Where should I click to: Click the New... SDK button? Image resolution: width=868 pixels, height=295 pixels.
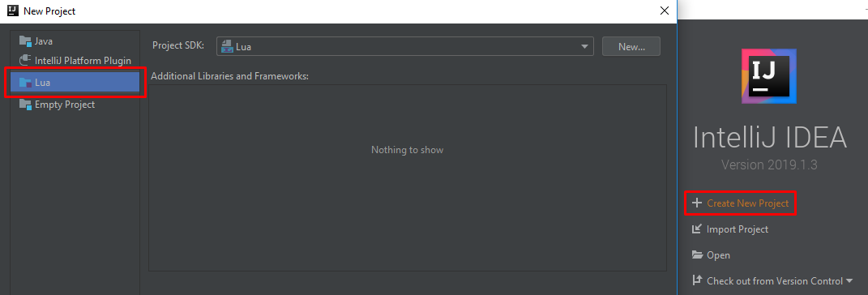(631, 47)
